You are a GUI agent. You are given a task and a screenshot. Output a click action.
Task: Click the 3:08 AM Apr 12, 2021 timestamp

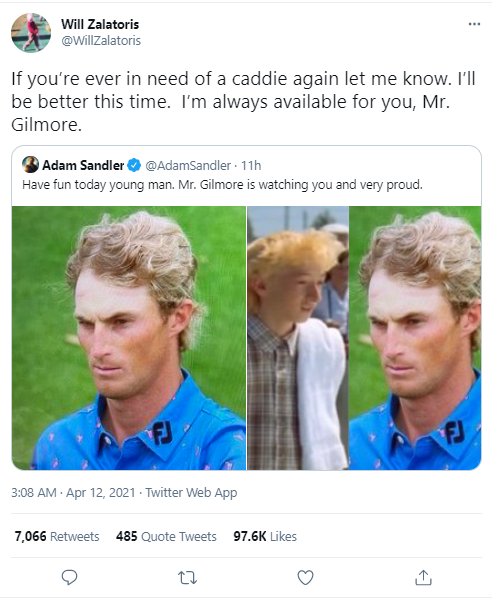[73, 493]
